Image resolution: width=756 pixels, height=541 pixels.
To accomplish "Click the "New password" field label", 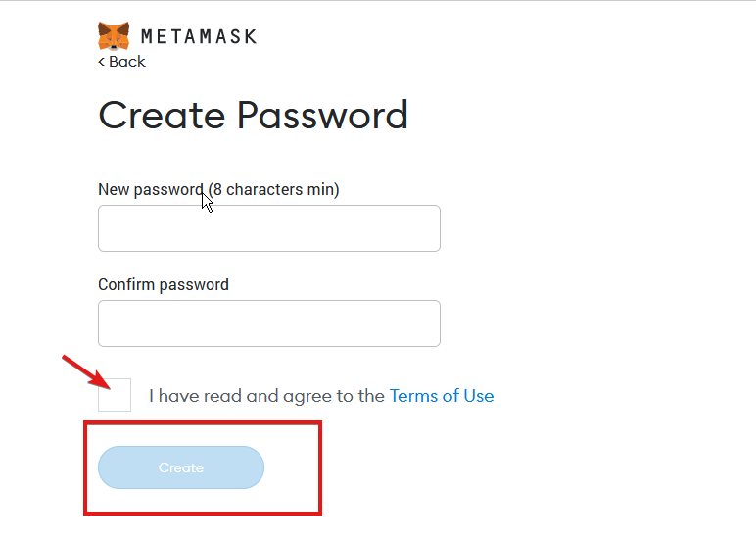I will pos(151,190).
